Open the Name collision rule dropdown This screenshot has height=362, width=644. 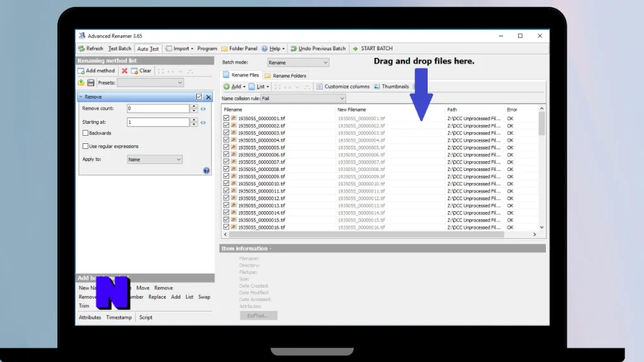pos(303,99)
